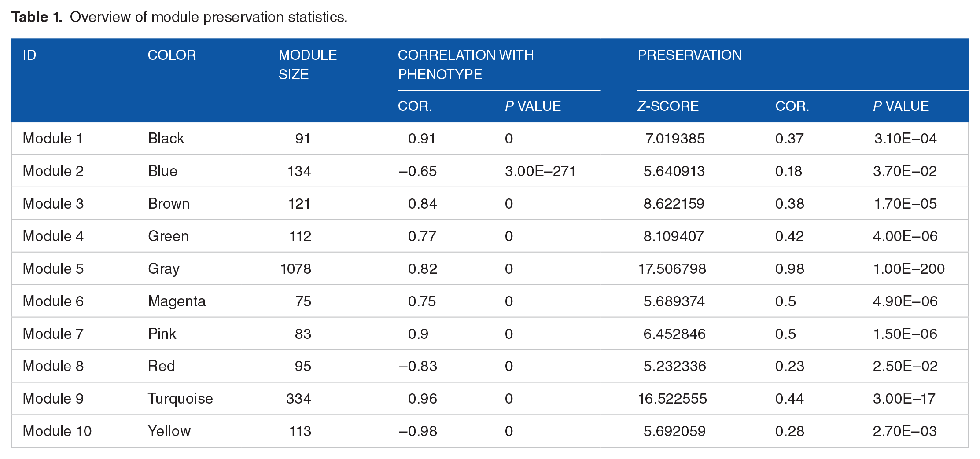
Task: Select correlation value –0.98 for Yellow
Action: tap(418, 431)
